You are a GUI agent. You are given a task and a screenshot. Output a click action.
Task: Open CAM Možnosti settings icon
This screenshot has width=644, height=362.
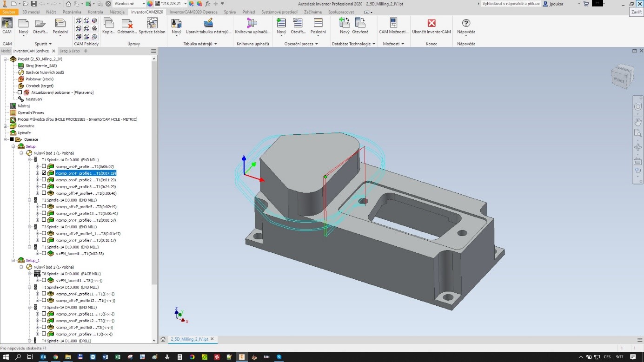pos(393,24)
